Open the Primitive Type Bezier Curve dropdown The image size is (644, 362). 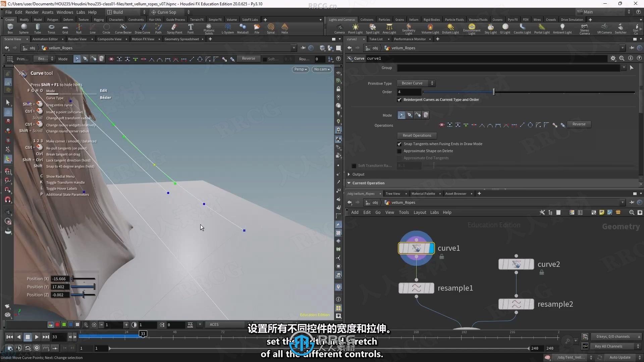click(x=416, y=83)
